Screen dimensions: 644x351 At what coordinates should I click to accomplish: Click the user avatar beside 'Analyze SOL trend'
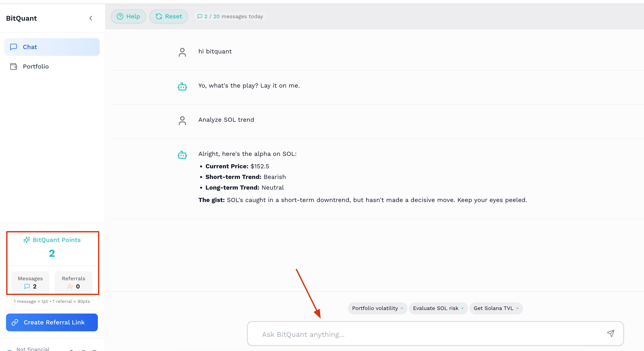(x=182, y=120)
